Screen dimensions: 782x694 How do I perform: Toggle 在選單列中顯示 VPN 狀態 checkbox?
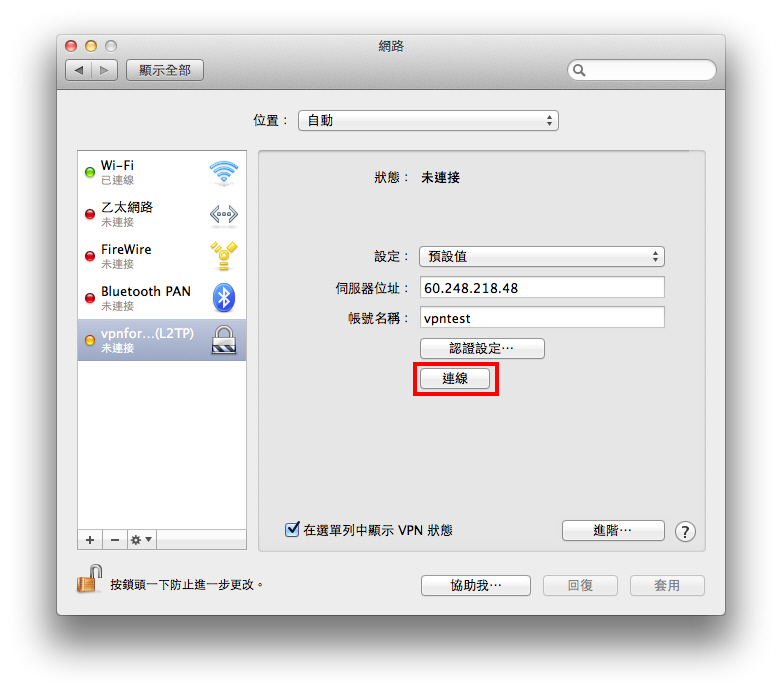[292, 529]
